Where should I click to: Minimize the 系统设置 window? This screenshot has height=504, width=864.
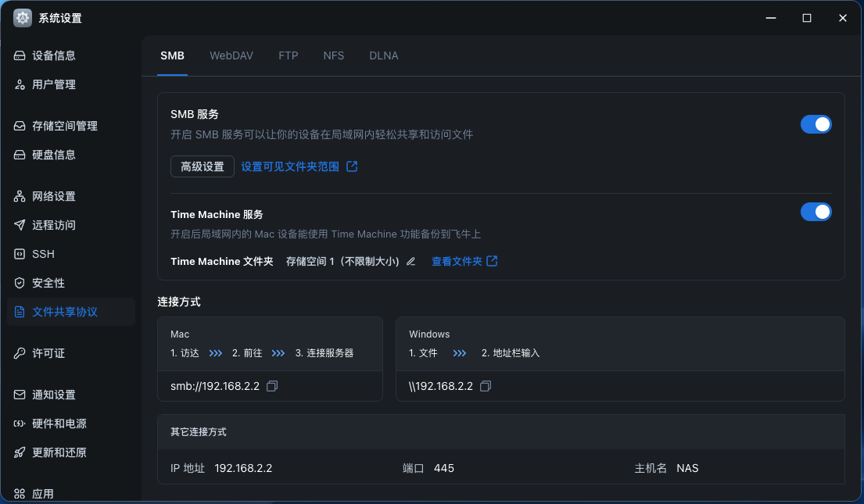771,18
